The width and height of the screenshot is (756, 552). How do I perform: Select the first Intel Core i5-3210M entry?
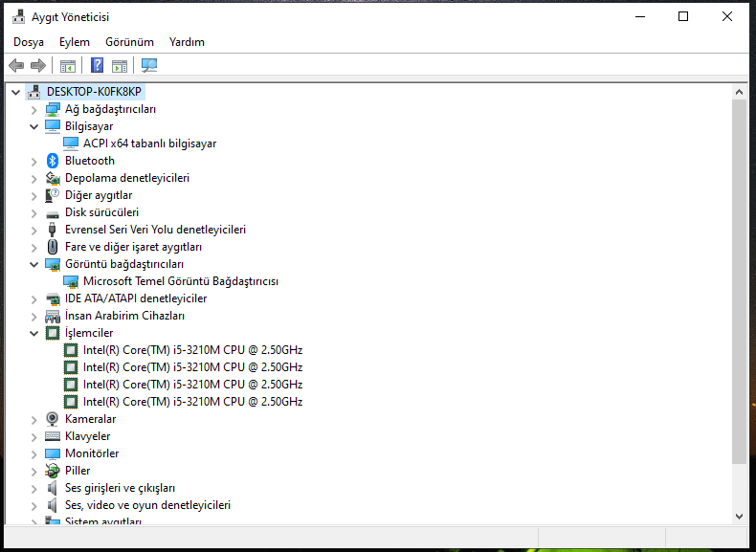[192, 350]
